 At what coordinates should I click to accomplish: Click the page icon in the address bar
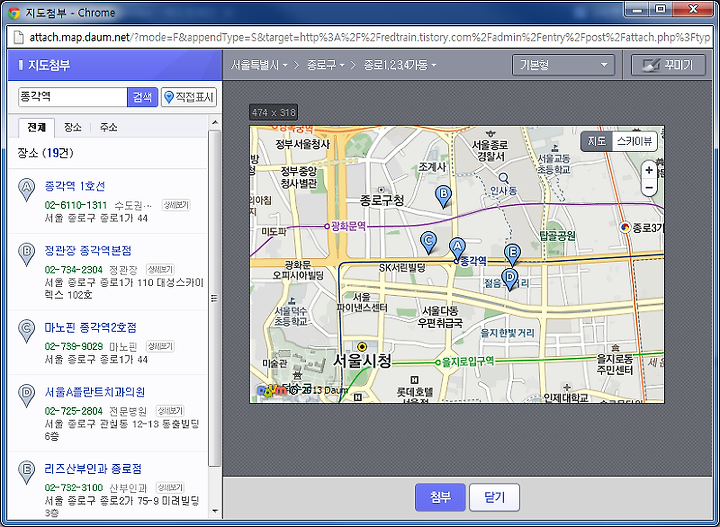tap(18, 37)
